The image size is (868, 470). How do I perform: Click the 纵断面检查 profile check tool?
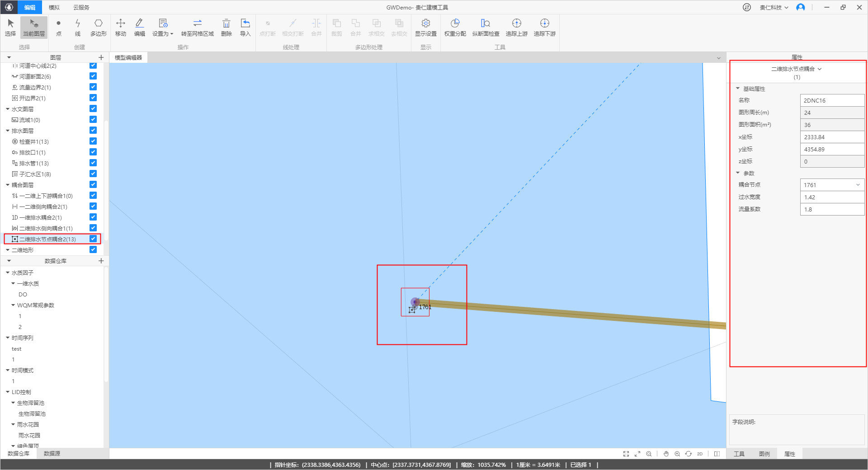tap(486, 27)
